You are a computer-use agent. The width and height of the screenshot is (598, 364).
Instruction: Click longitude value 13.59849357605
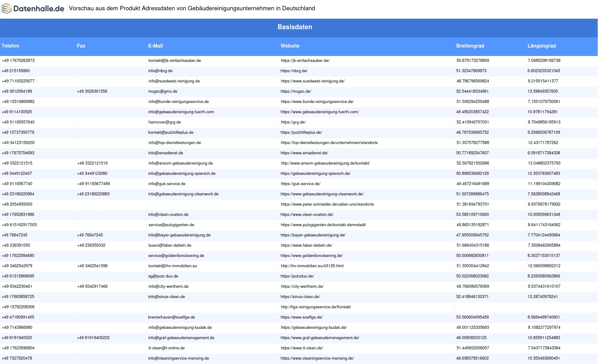(543, 91)
